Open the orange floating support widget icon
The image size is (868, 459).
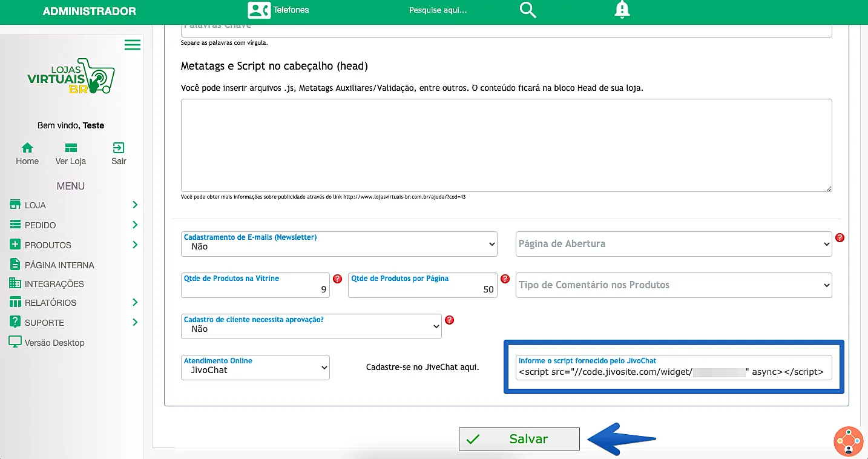click(x=848, y=441)
